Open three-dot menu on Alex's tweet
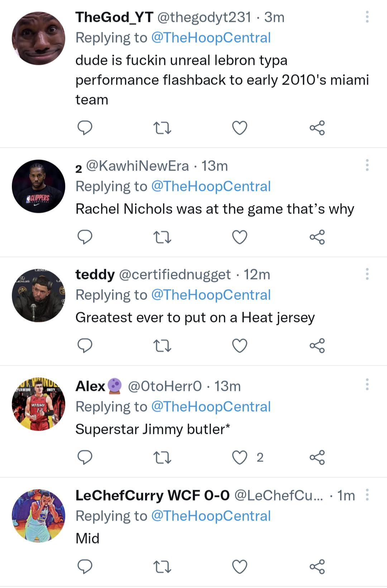 367,384
